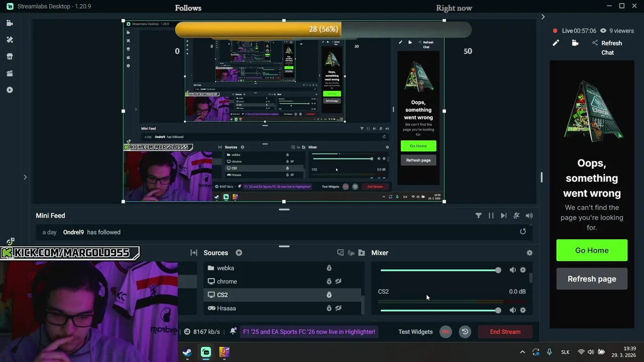This screenshot has height=362, width=644.
Task: Click the audio source icon in Sources header
Action: [x=351, y=253]
